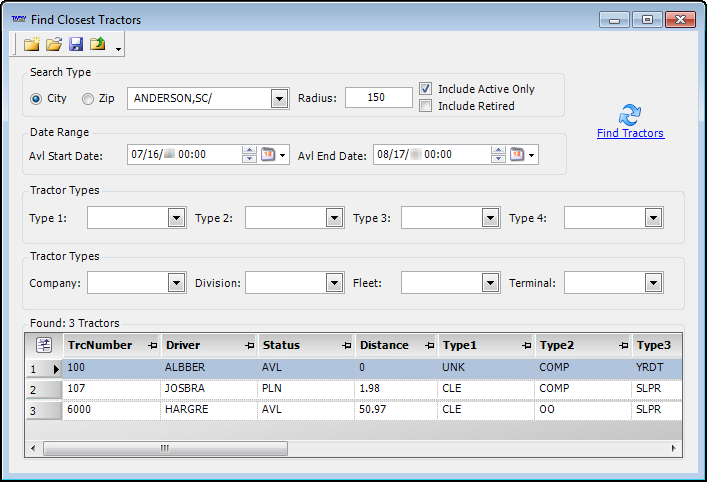Screen dimensions: 707x482
Task: Sort by the Distance column header
Action: click(x=385, y=345)
